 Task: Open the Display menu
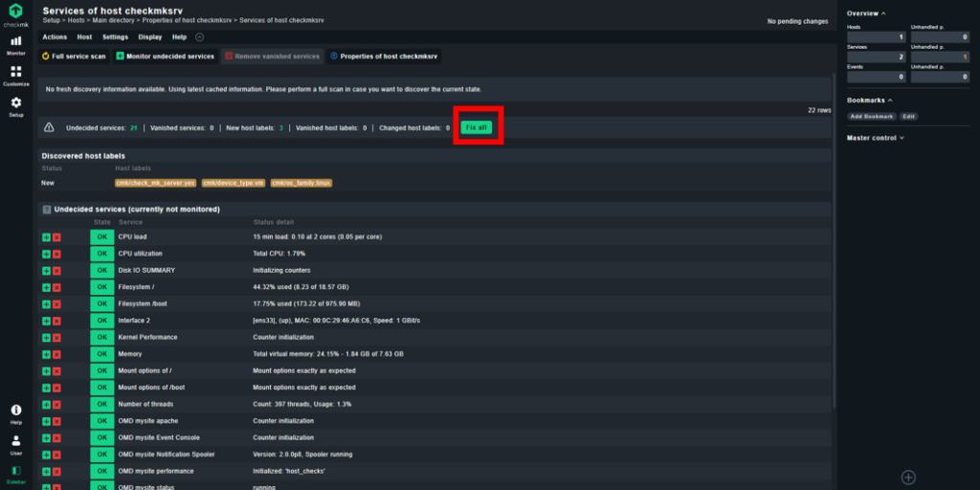150,37
